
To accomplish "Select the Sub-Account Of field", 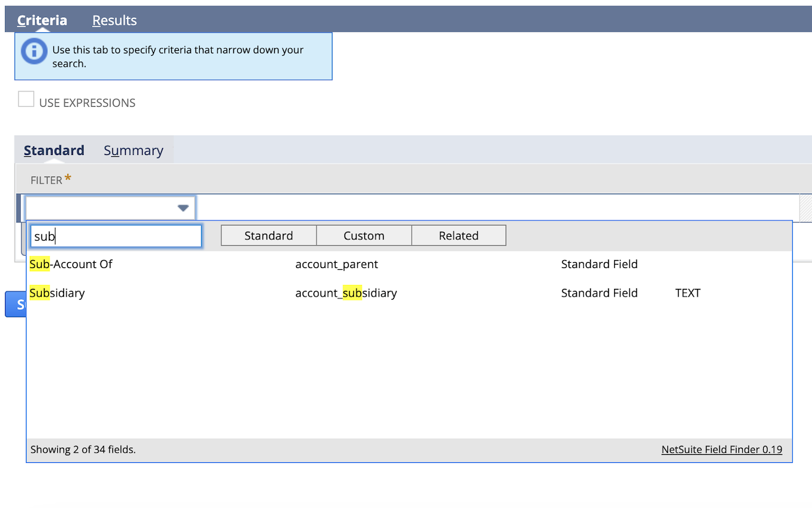I will (x=71, y=264).
